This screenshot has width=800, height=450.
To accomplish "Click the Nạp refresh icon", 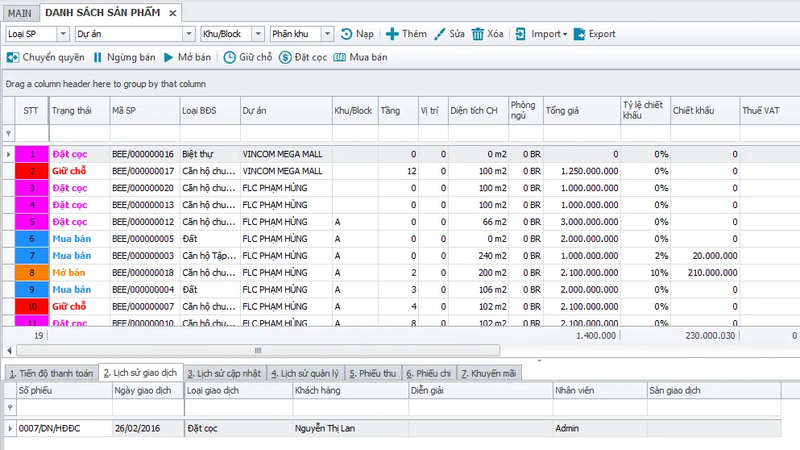I will [x=347, y=34].
